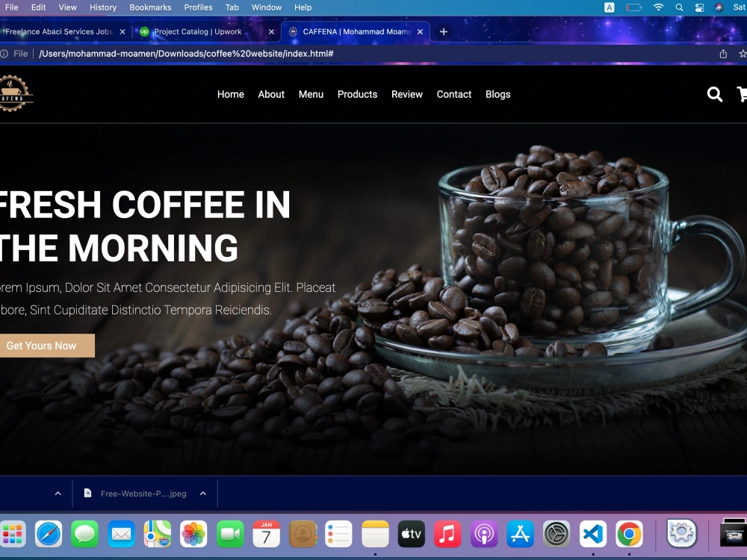The height and width of the screenshot is (560, 747).
Task: Go to the Contact nav link
Action: pyautogui.click(x=454, y=94)
